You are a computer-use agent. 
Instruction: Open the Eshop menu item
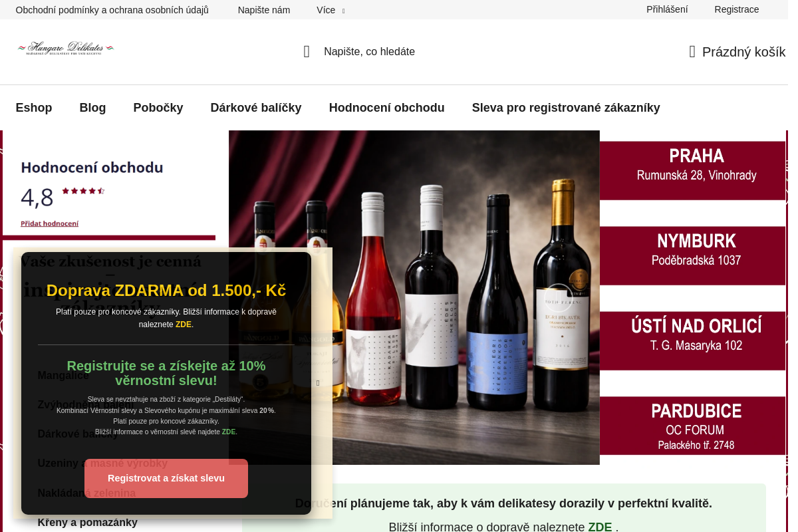click(34, 108)
